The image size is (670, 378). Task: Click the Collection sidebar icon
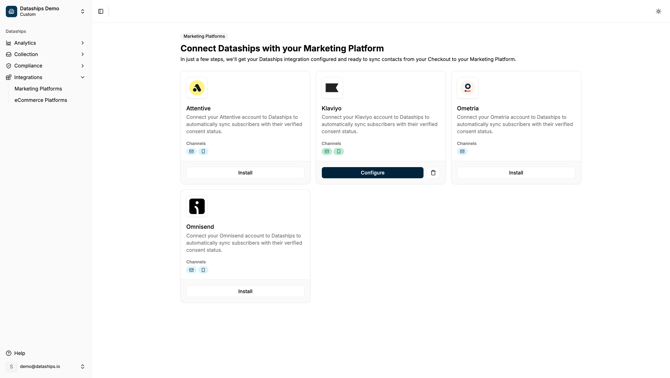pyautogui.click(x=9, y=54)
